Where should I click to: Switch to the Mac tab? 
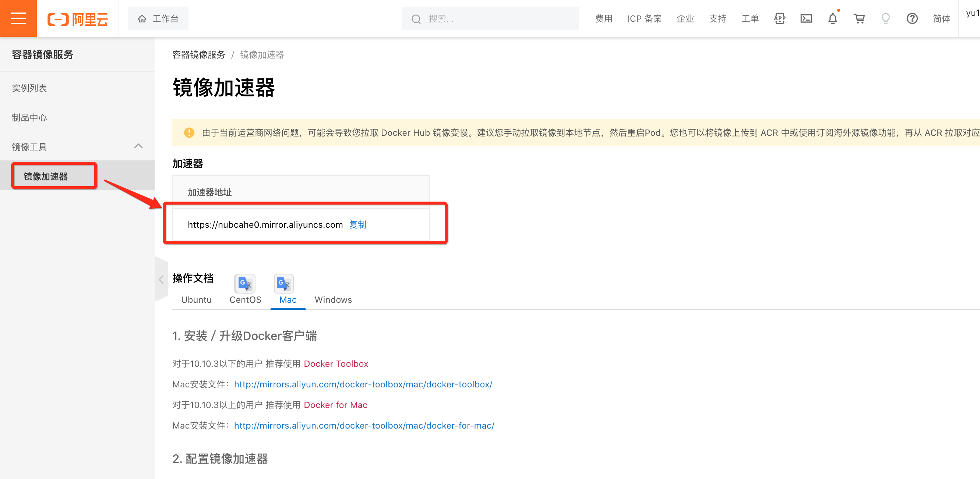pyautogui.click(x=288, y=299)
